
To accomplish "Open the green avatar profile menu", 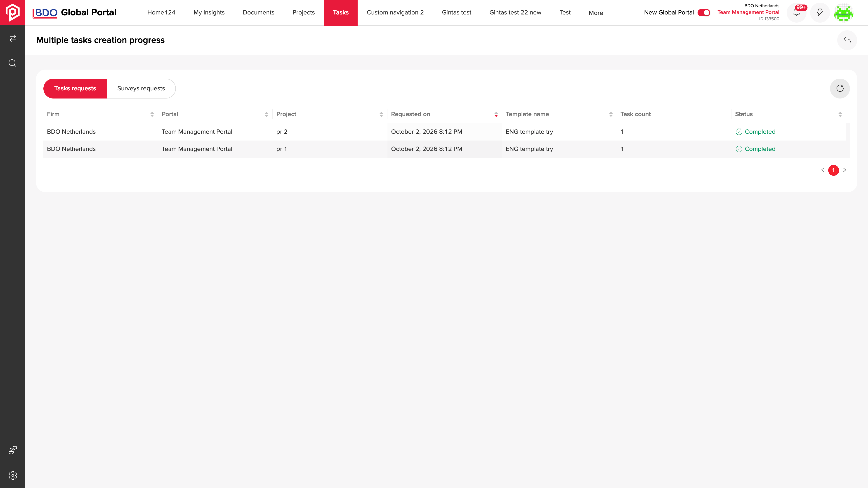I will [x=843, y=12].
